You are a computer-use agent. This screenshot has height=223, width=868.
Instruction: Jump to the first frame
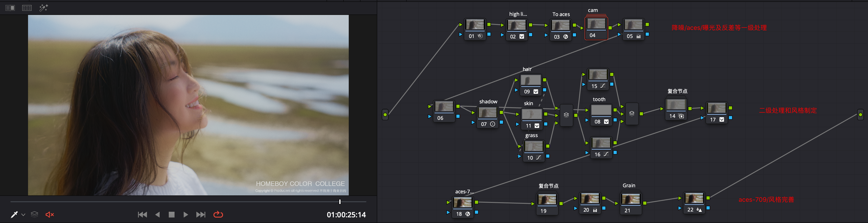142,215
